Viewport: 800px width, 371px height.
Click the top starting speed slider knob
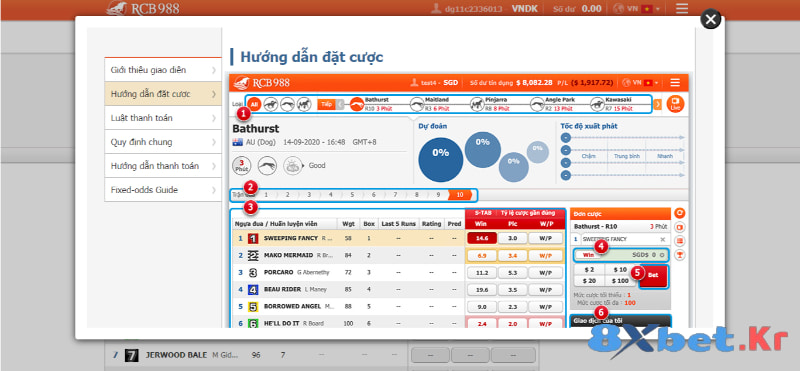coord(565,138)
